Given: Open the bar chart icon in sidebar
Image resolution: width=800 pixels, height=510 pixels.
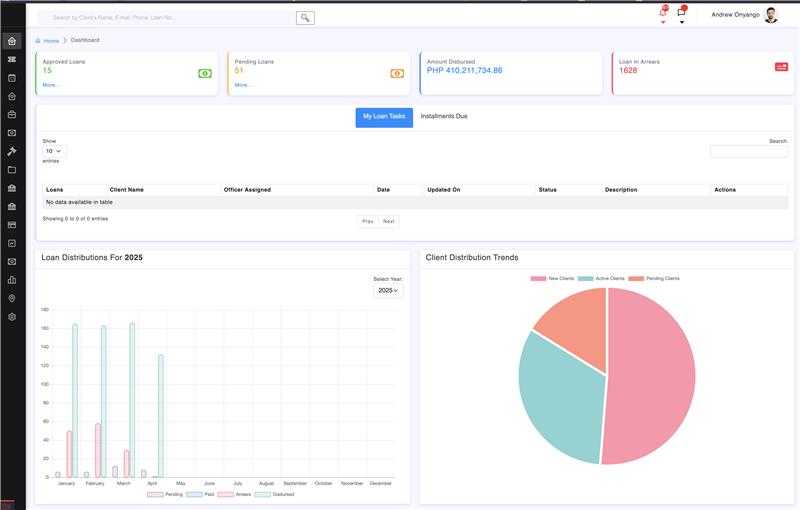Looking at the screenshot, I should pos(12,279).
